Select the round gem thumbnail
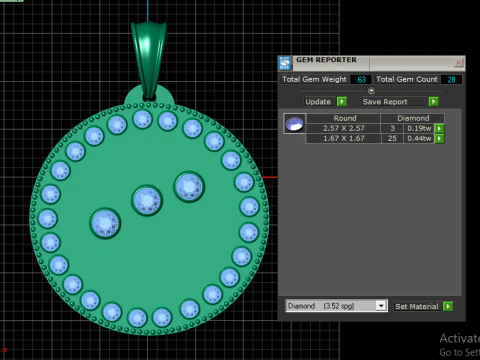The image size is (480, 360). pos(294,124)
